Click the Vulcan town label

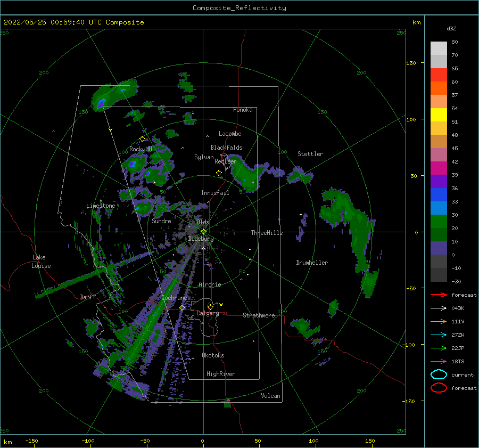point(270,396)
